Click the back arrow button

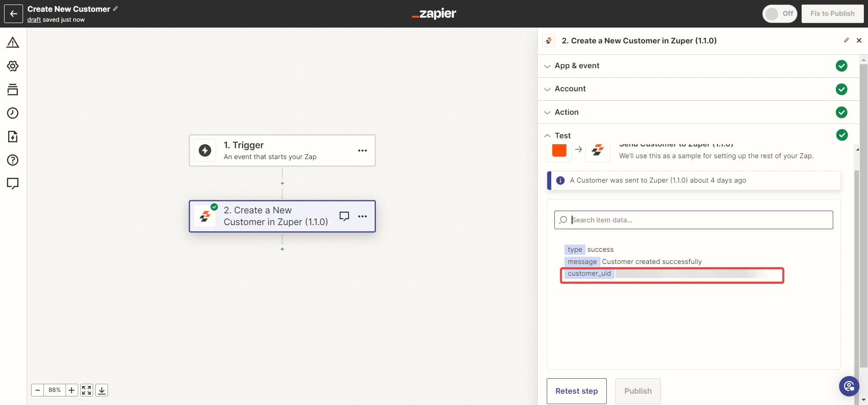(14, 14)
